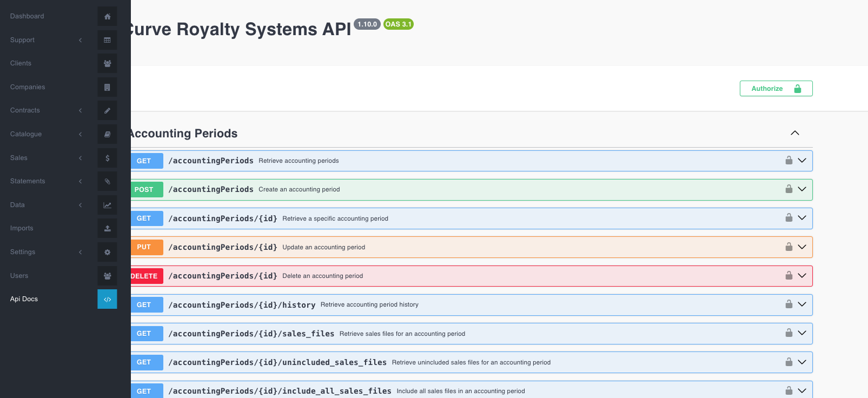Click the Statements paperclip icon

pyautogui.click(x=107, y=181)
